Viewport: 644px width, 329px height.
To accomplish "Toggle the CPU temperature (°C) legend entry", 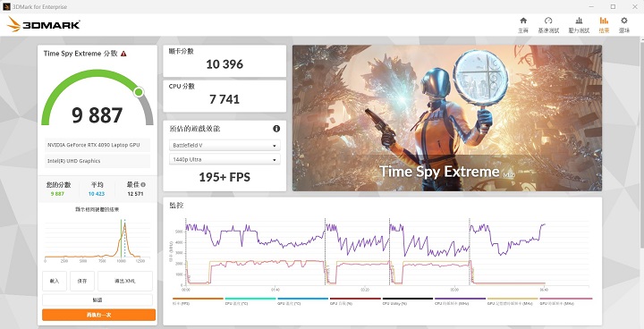I will pyautogui.click(x=250, y=301).
